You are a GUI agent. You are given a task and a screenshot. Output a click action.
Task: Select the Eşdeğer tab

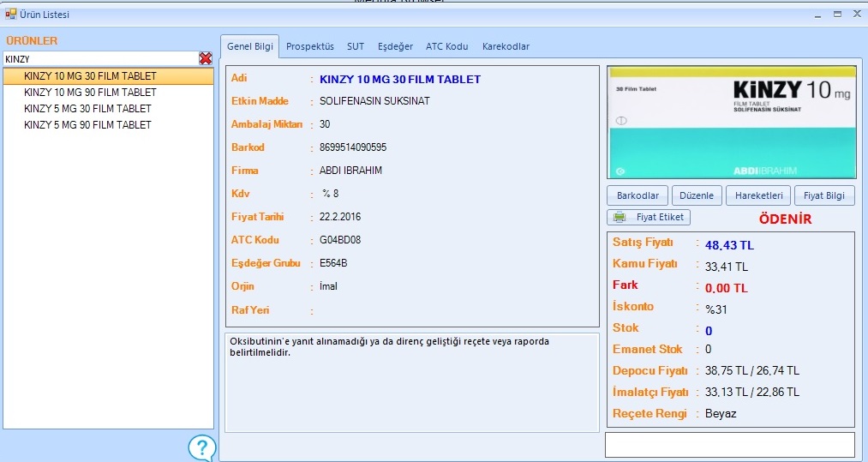click(x=395, y=46)
